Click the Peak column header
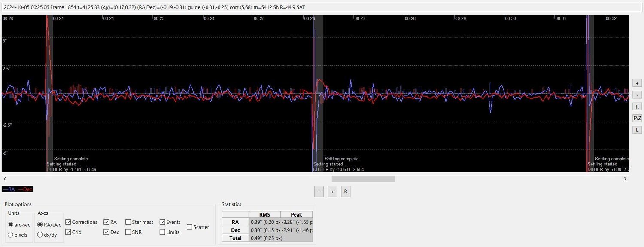The image size is (644, 247). (x=297, y=214)
